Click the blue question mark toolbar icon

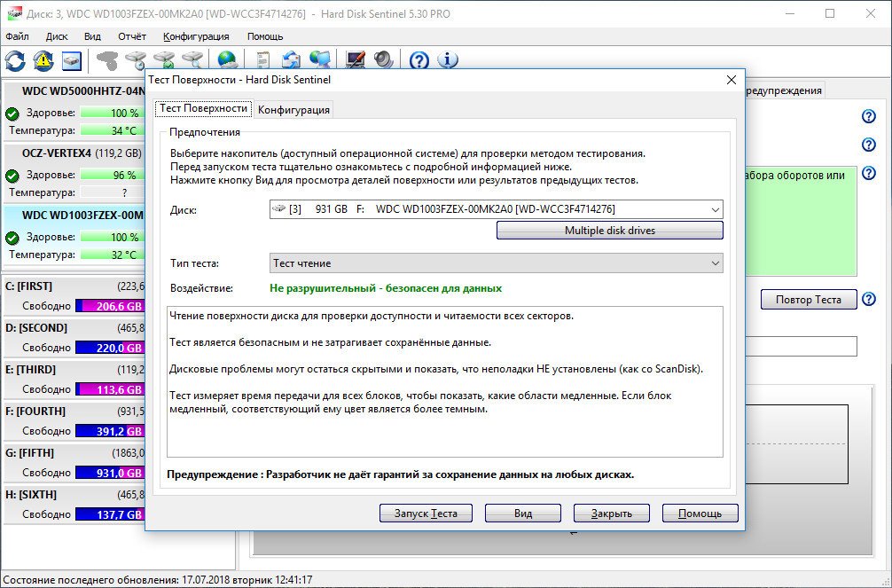pyautogui.click(x=419, y=60)
